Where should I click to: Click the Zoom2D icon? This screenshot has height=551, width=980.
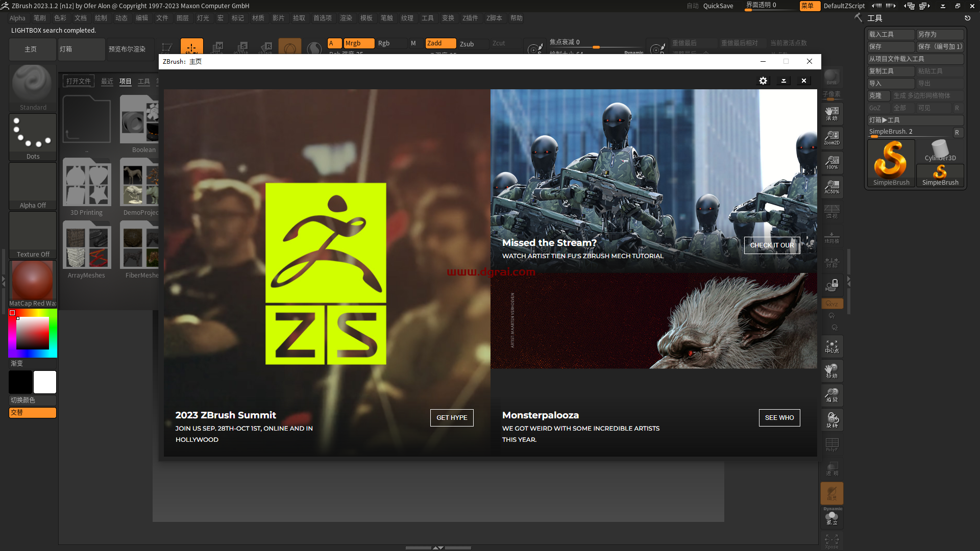click(x=832, y=138)
